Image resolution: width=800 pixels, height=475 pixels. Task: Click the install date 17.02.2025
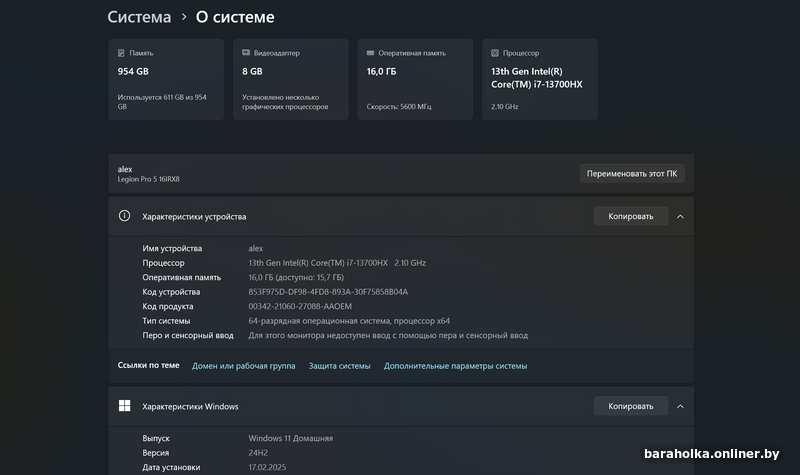(x=267, y=467)
